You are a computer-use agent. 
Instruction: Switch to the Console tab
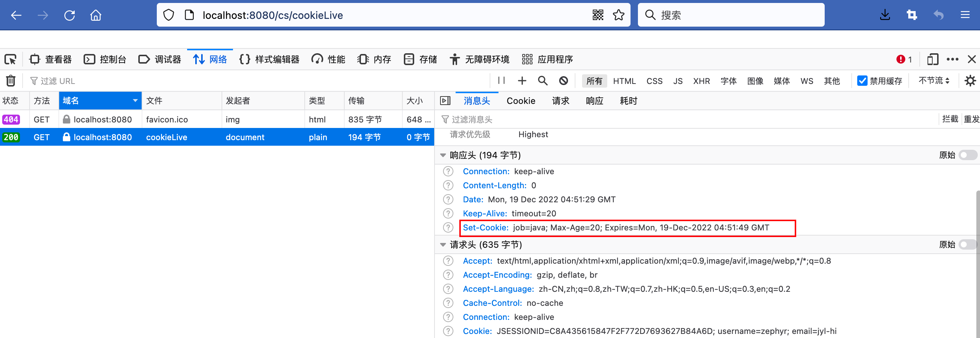(x=105, y=60)
